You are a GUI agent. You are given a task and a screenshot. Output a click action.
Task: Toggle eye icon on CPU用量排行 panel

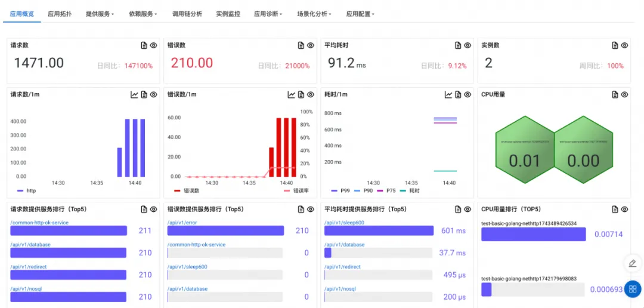tap(624, 210)
